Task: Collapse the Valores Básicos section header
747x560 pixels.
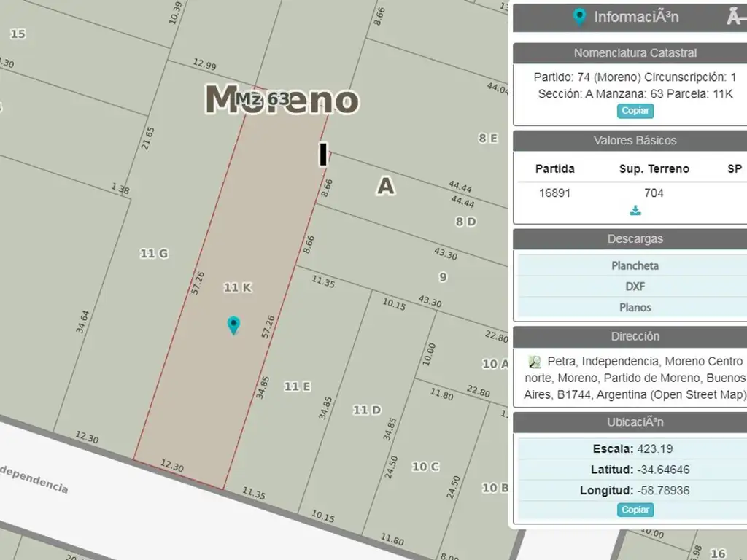Action: (635, 140)
